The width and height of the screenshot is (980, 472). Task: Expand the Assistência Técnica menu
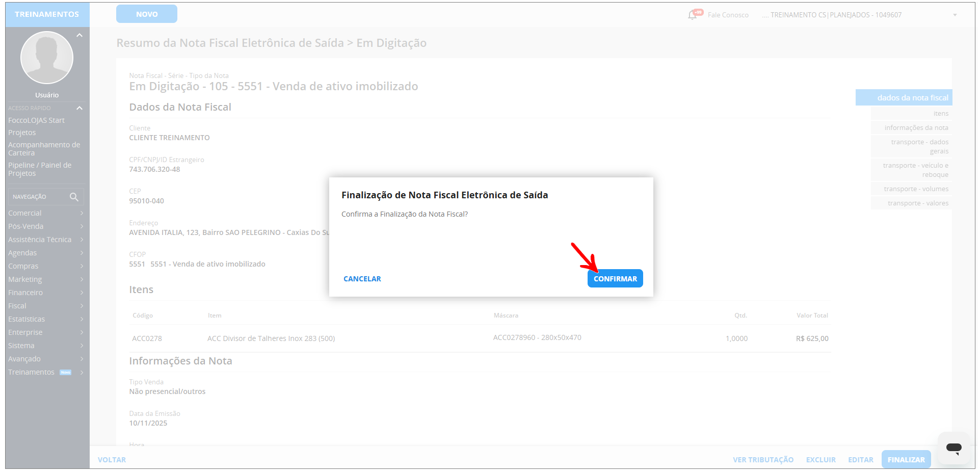click(46, 240)
